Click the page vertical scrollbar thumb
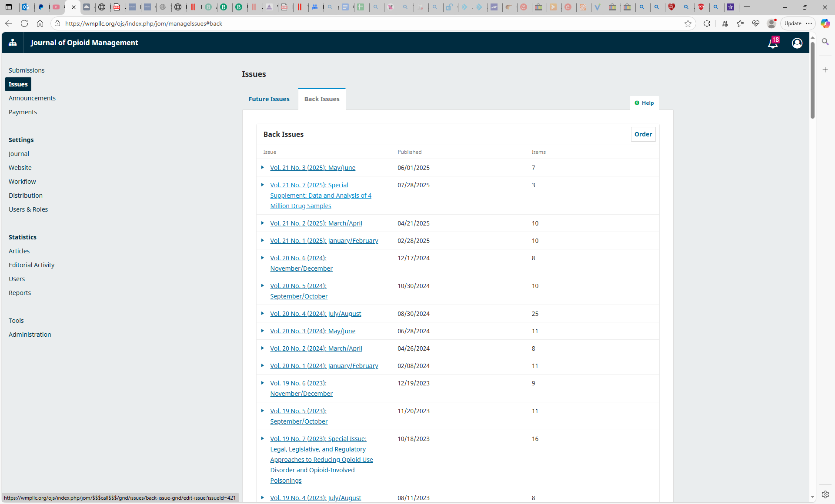The height and width of the screenshot is (504, 835). click(812, 80)
